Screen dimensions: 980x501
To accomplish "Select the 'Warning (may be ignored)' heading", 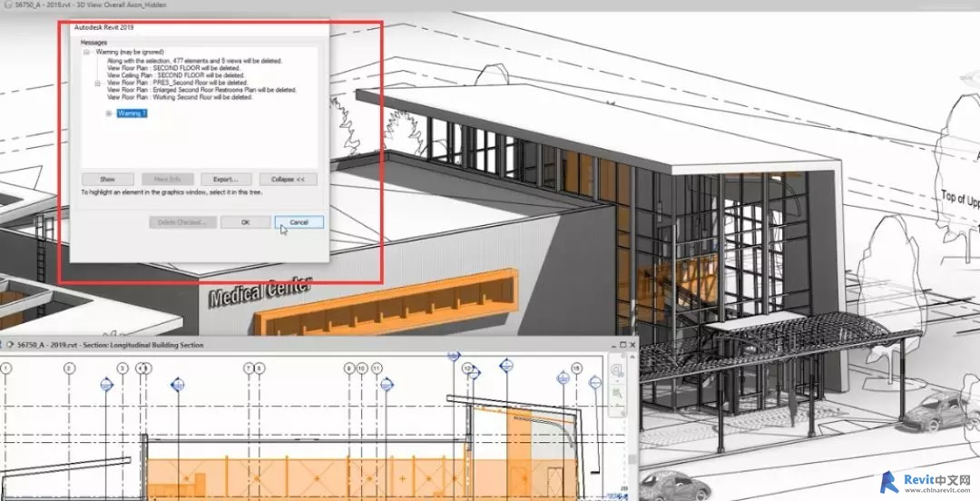I will click(130, 52).
